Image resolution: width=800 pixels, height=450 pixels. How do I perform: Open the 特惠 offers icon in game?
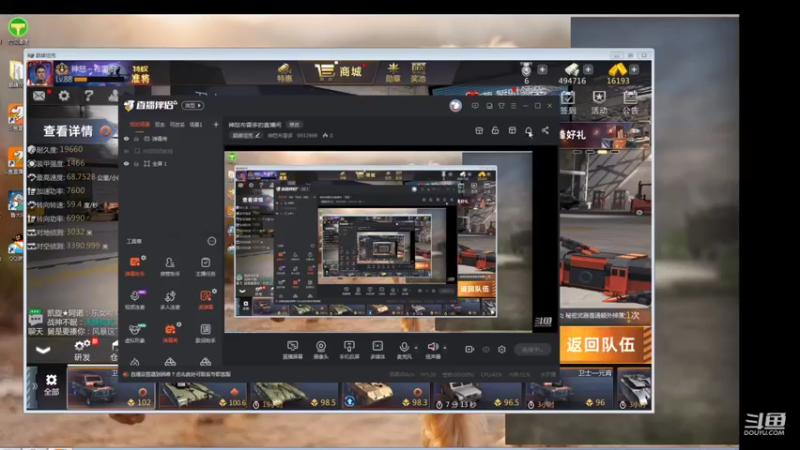click(x=285, y=72)
